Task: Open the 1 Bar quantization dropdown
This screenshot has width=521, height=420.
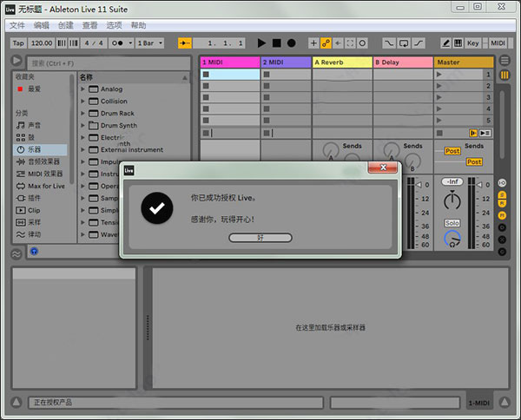Action: 149,43
